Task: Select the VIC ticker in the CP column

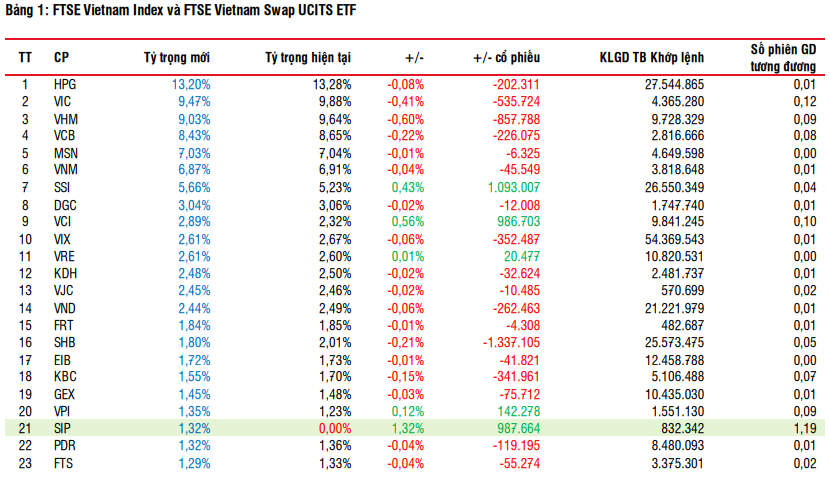Action: (x=63, y=102)
